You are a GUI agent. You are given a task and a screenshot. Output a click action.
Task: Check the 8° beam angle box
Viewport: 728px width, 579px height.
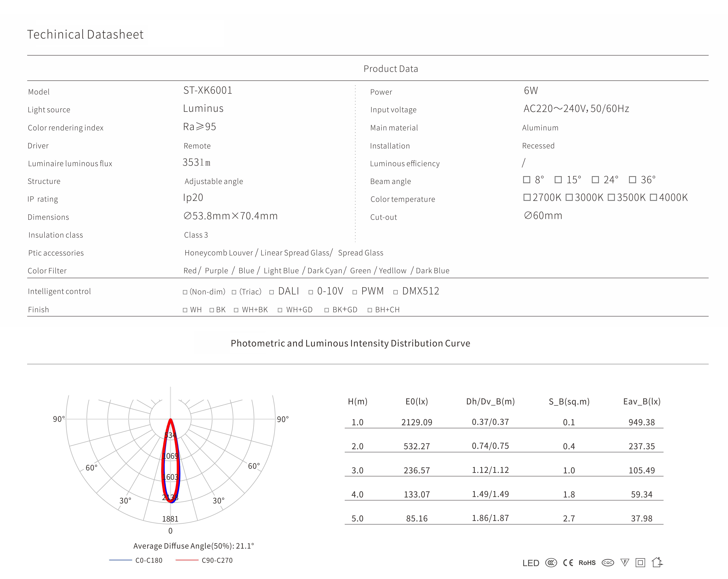tap(526, 180)
